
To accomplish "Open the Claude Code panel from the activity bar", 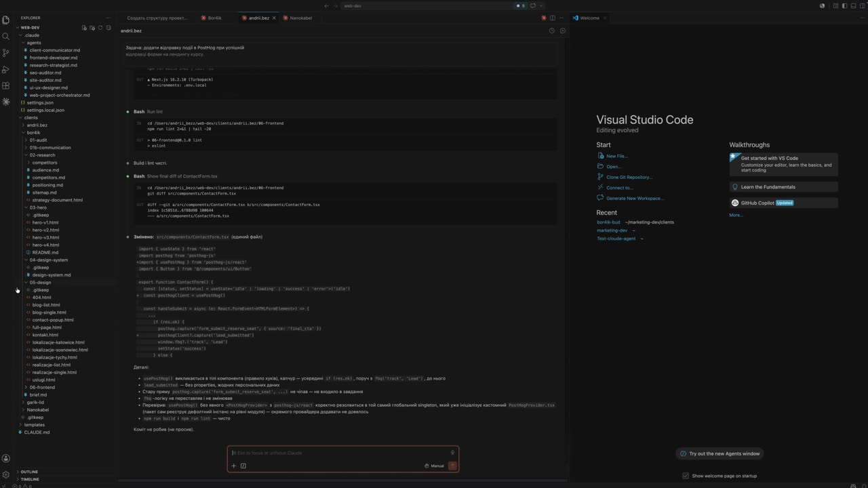I will (6, 102).
